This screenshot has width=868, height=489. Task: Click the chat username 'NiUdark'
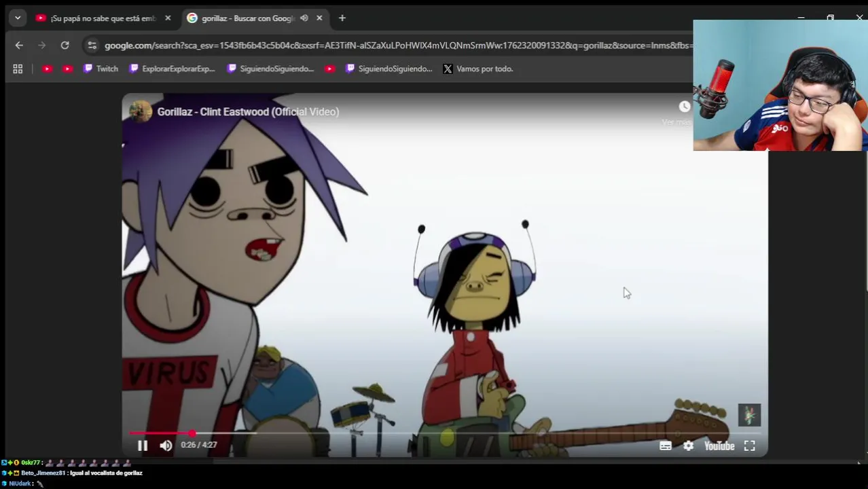click(x=20, y=484)
